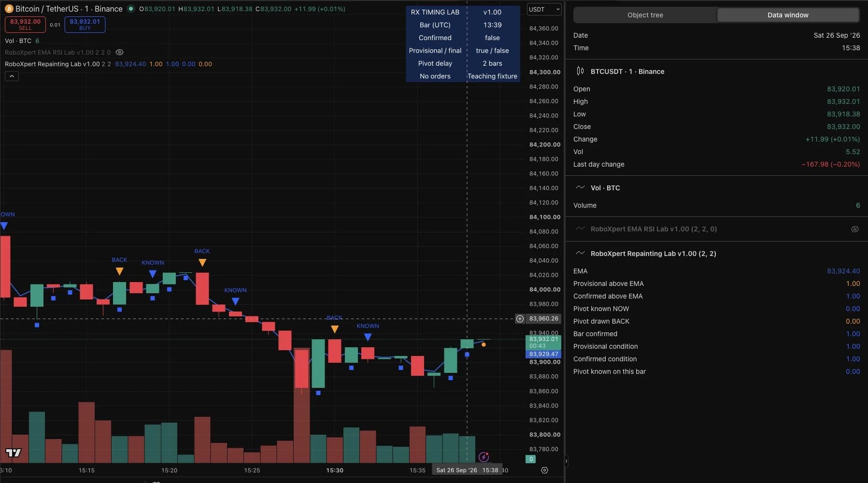Click the Provisional above EMA row
This screenshot has width=868, height=483.
[x=716, y=284]
